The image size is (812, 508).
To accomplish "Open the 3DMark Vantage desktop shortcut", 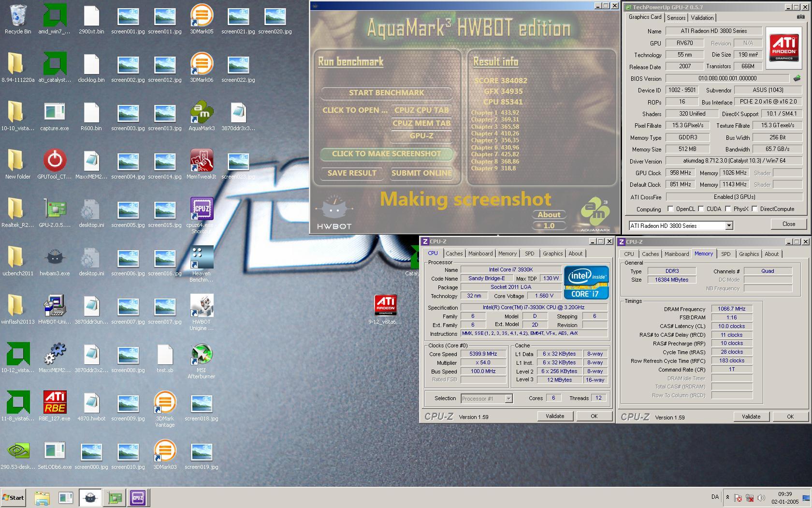I will [x=165, y=409].
